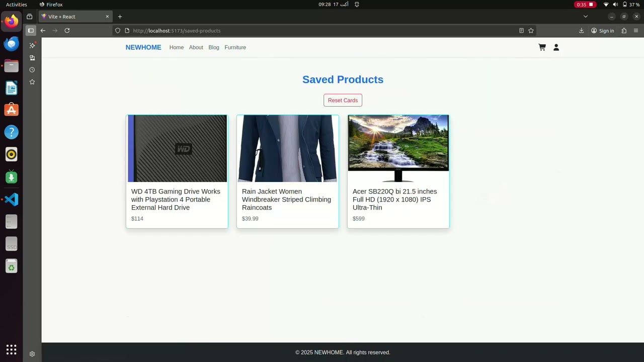Viewport: 644px width, 362px height.
Task: Click the tracking protection shield icon
Action: tap(118, 31)
